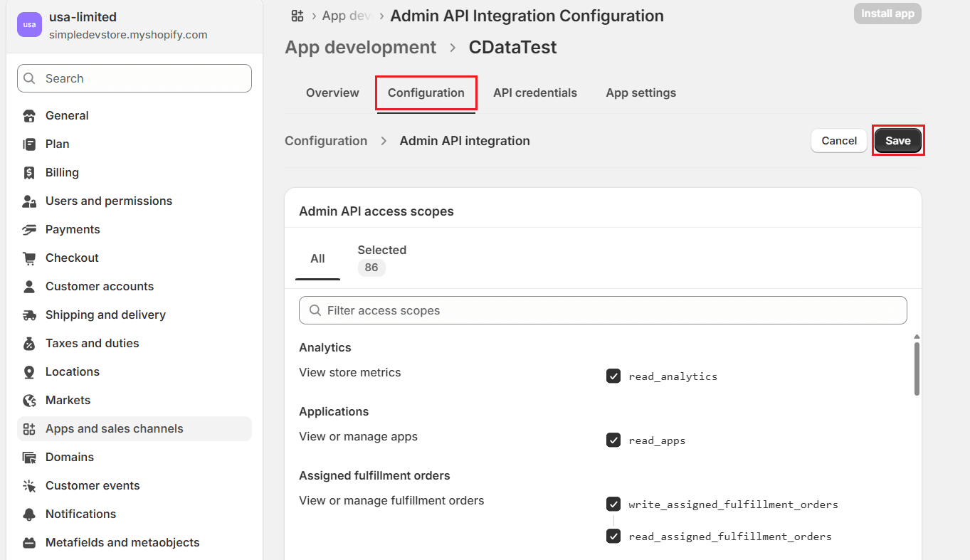Screen dimensions: 970x560
Task: Click the Filter access scopes field
Action: 603,310
